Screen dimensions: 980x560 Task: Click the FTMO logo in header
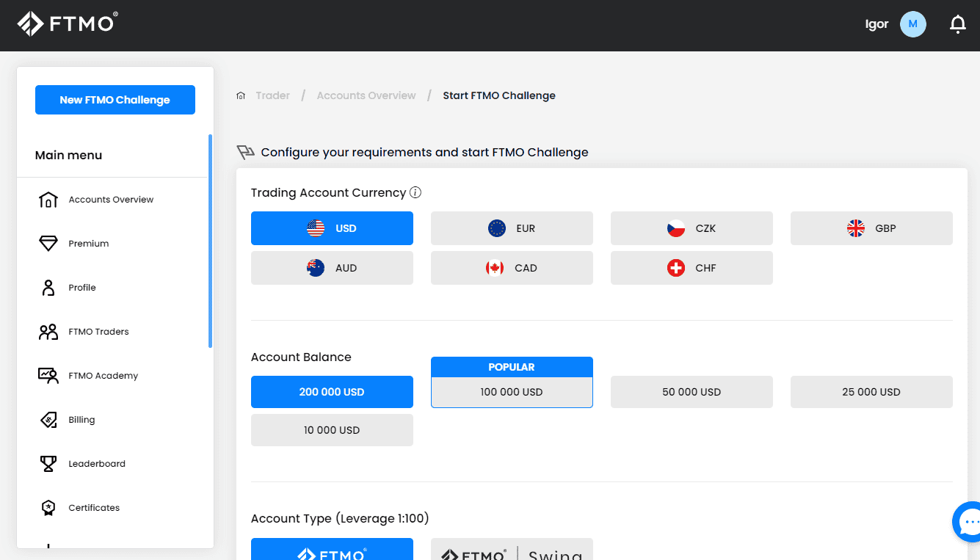(67, 23)
